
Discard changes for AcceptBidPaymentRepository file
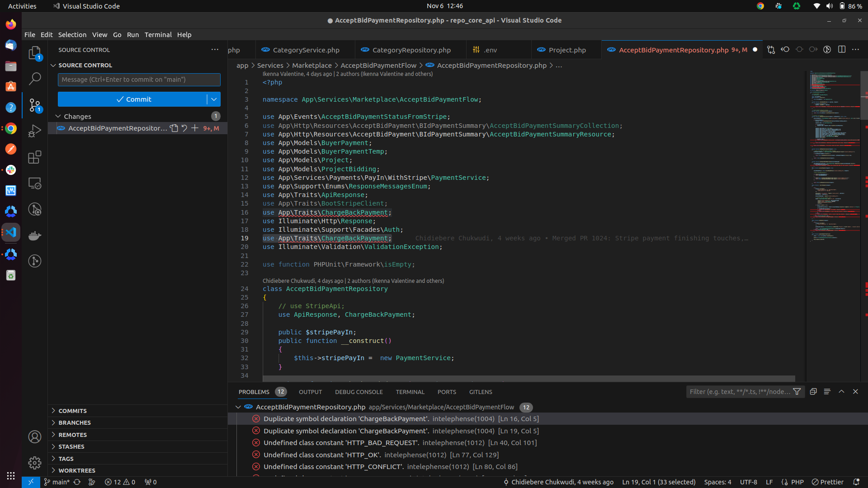coord(184,128)
